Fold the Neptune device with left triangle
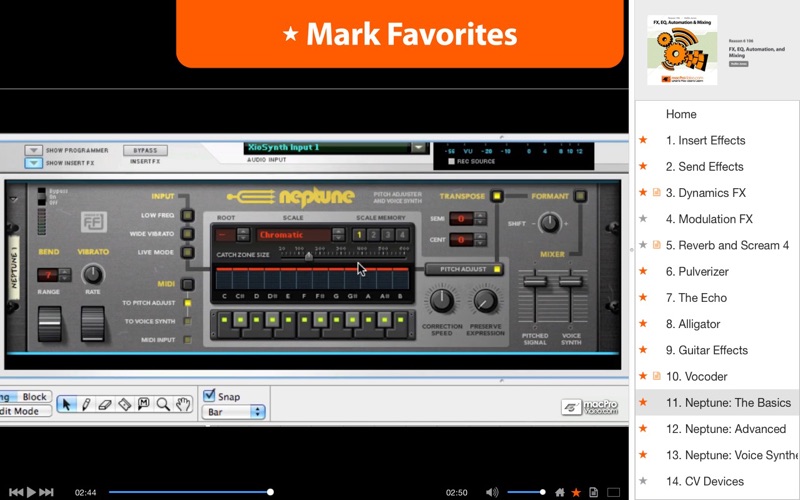 14,199
